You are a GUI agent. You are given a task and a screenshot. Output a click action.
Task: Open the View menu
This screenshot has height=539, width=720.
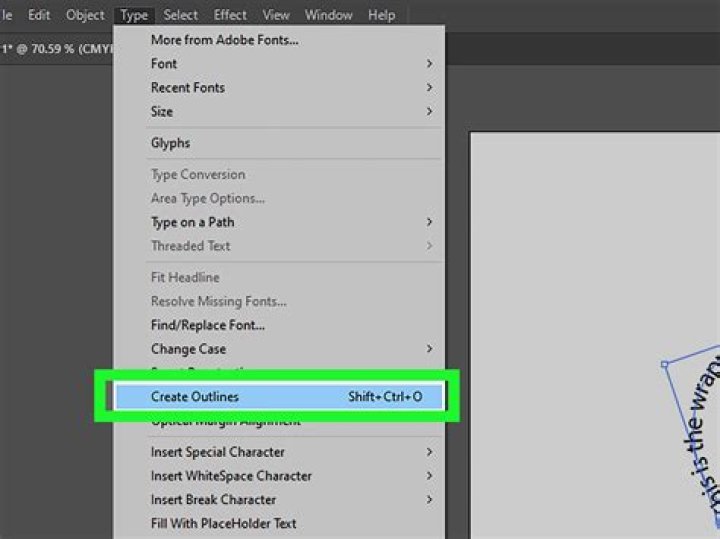[x=276, y=15]
